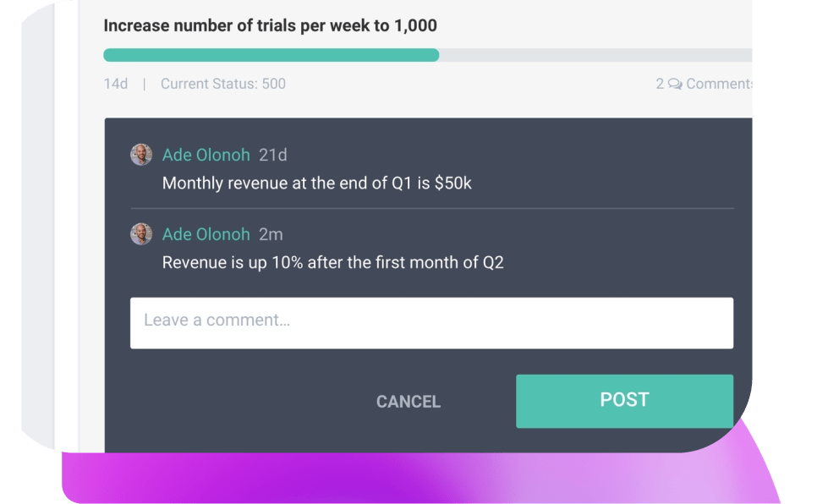Click the divider line between the two comments
The width and height of the screenshot is (817, 504).
pyautogui.click(x=431, y=208)
